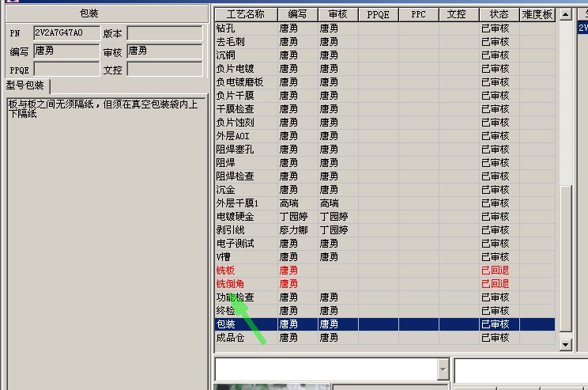Click the 包装 panel title header
This screenshot has width=588, height=390.
coord(107,14)
